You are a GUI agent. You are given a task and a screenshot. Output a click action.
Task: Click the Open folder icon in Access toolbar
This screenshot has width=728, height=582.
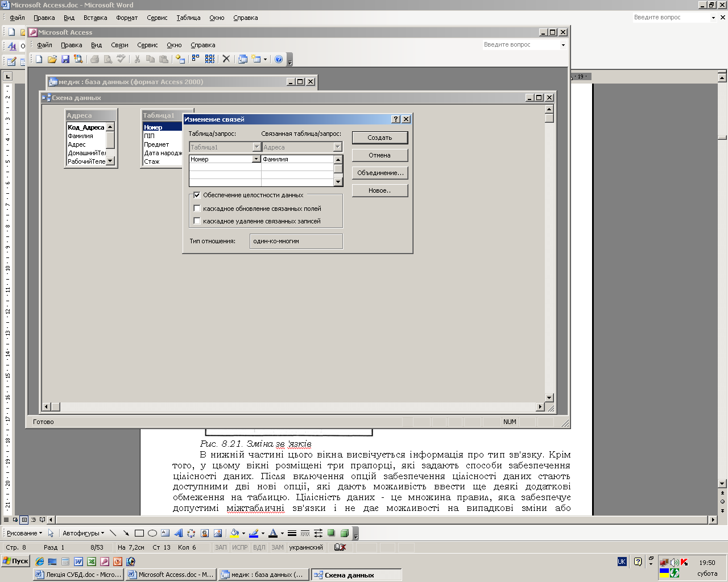[52, 59]
